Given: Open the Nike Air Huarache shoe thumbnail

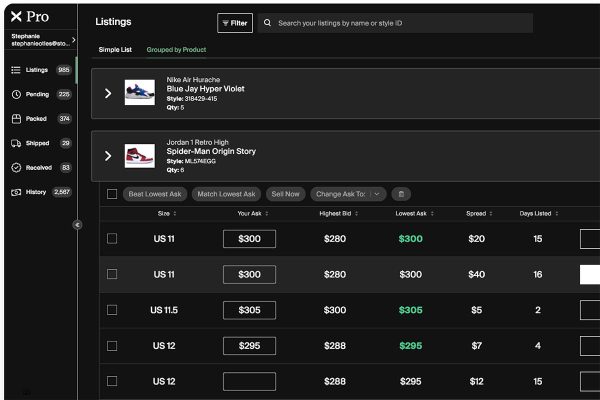Looking at the screenshot, I should click(x=140, y=92).
